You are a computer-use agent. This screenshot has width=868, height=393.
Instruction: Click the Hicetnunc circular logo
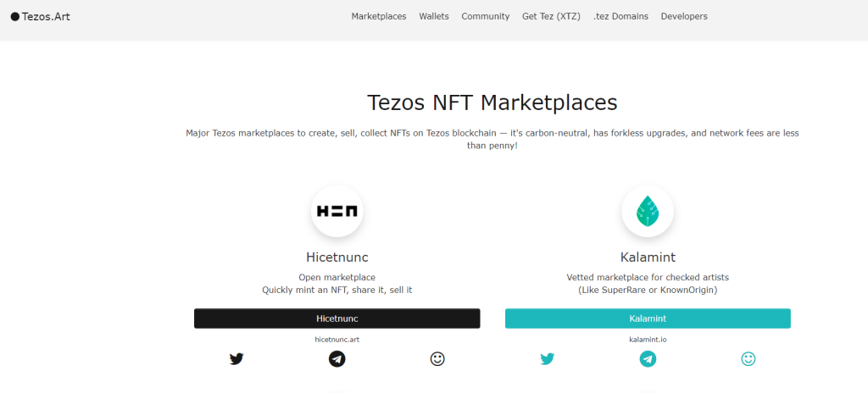337,211
